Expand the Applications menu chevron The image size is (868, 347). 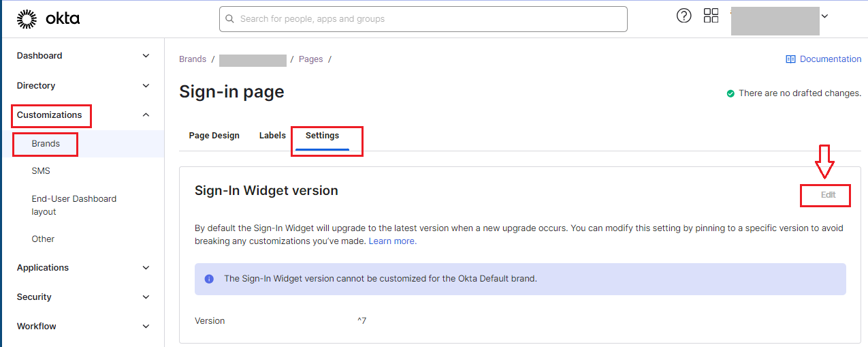pos(146,268)
